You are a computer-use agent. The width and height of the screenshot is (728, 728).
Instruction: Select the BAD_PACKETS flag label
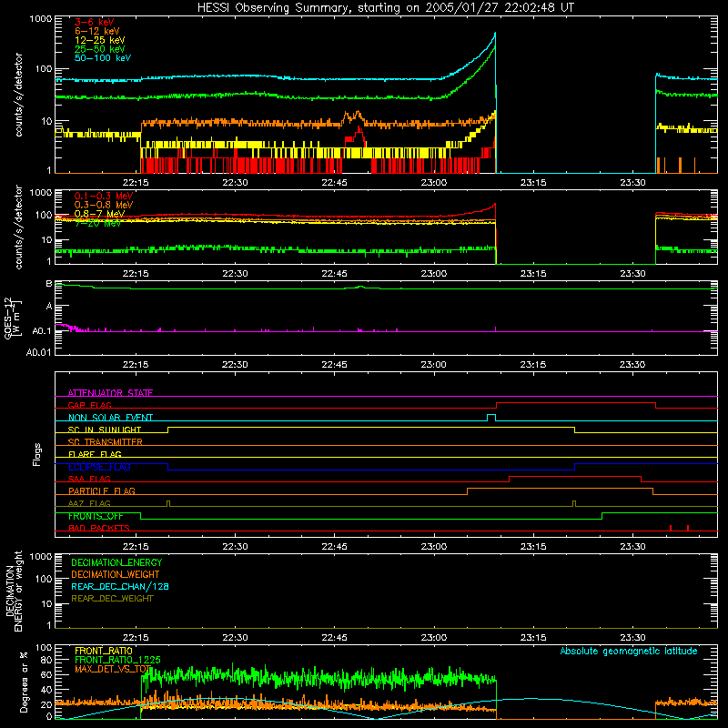99,528
